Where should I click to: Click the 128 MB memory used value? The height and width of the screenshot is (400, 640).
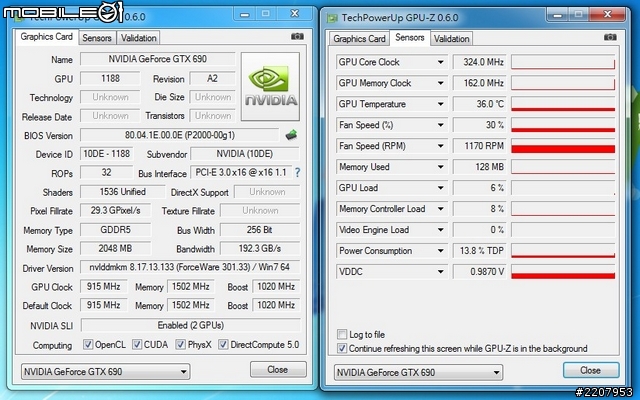point(480,167)
